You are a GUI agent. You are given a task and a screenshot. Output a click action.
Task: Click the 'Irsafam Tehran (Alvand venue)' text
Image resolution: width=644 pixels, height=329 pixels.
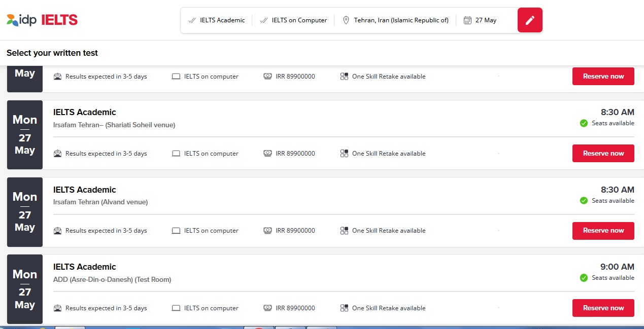pyautogui.click(x=100, y=202)
